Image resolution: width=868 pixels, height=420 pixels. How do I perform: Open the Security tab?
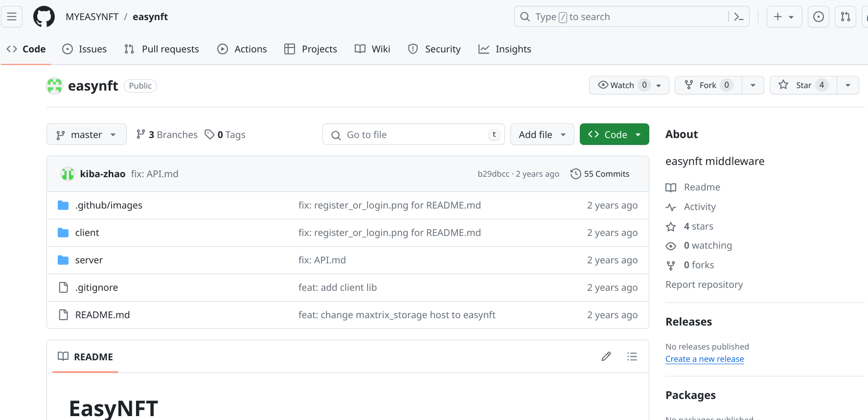coord(434,49)
